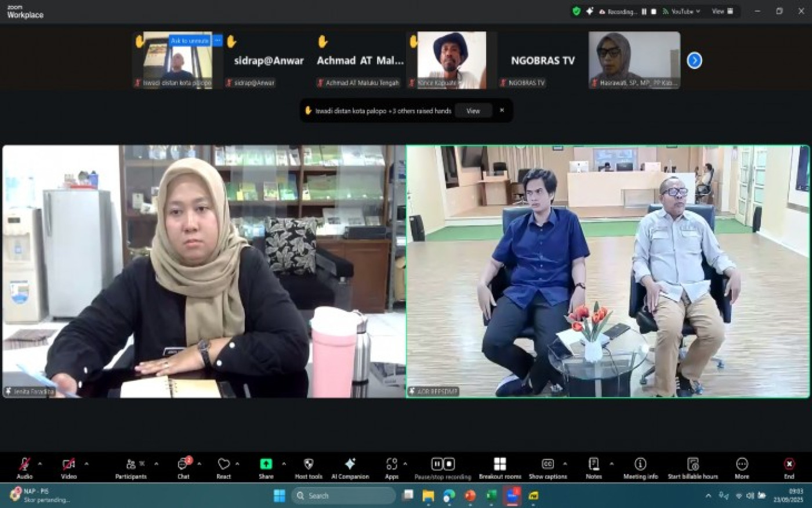Expand the Video options caret
The height and width of the screenshot is (508, 812).
click(x=86, y=464)
